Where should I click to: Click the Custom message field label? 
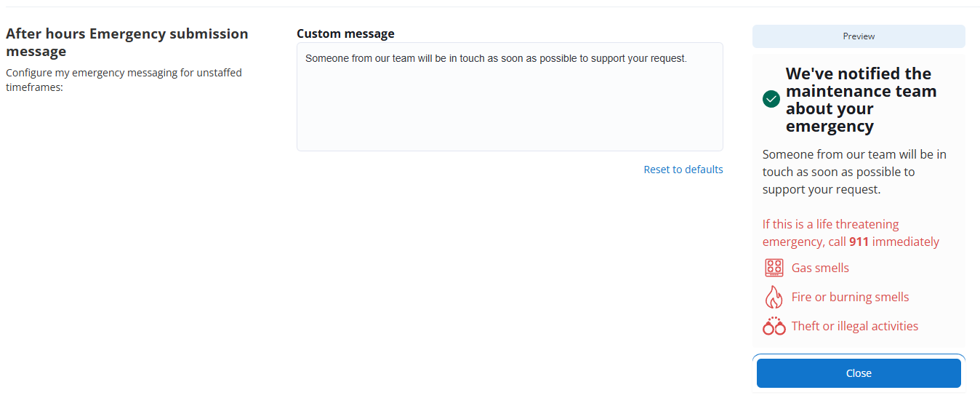(345, 33)
